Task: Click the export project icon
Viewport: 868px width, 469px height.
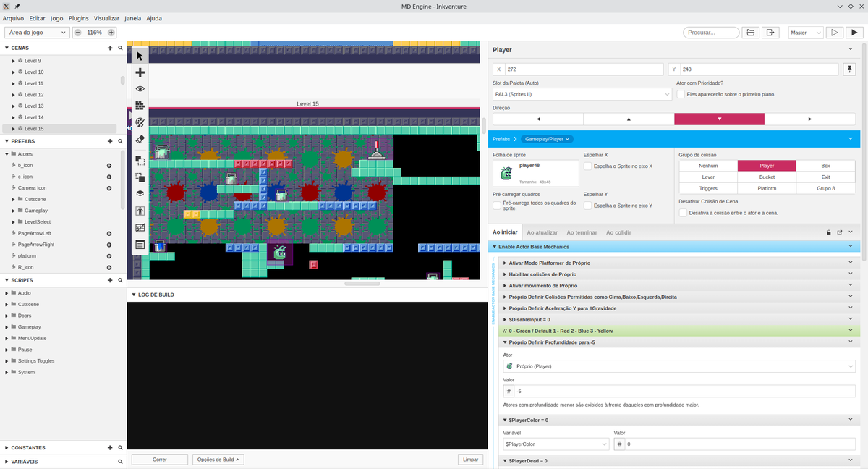Action: pyautogui.click(x=770, y=33)
